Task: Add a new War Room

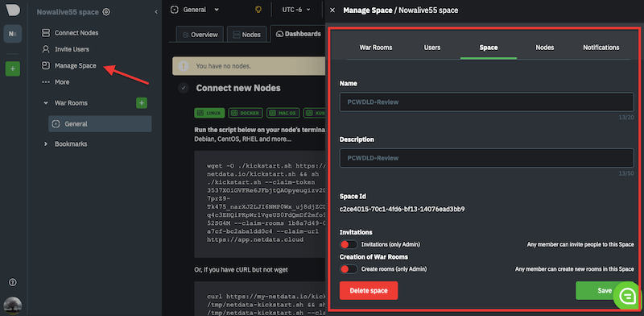Action: click(x=142, y=103)
